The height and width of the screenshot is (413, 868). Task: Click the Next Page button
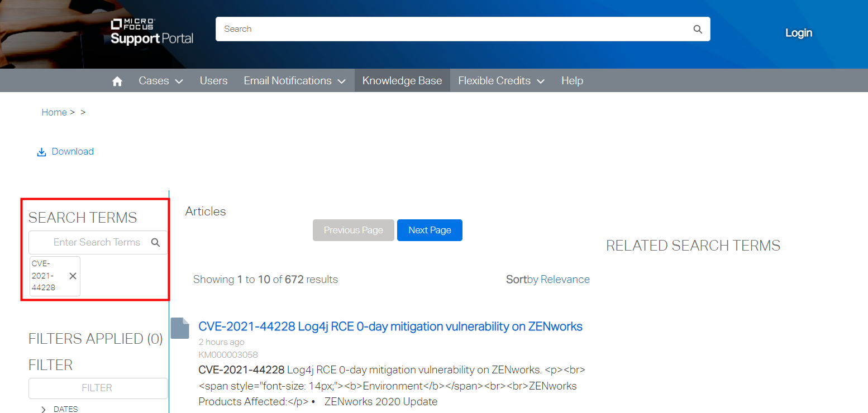pos(430,230)
